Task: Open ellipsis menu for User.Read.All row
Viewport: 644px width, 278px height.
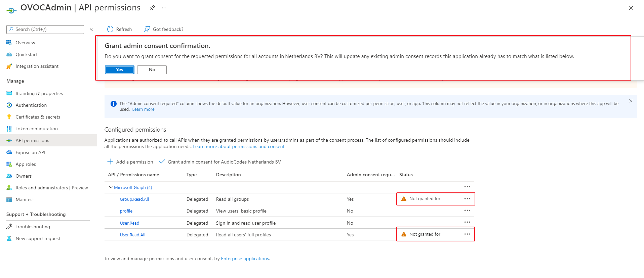Action: pos(467,234)
